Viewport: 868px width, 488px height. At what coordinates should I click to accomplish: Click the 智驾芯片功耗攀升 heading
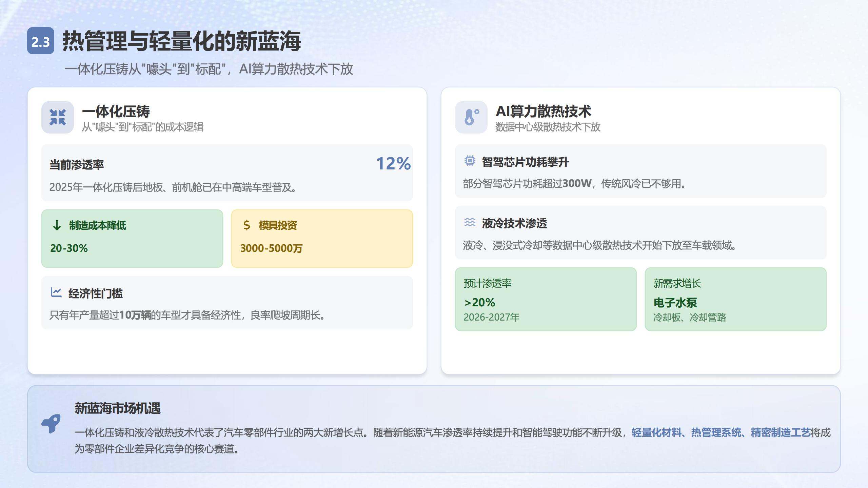[x=526, y=162]
